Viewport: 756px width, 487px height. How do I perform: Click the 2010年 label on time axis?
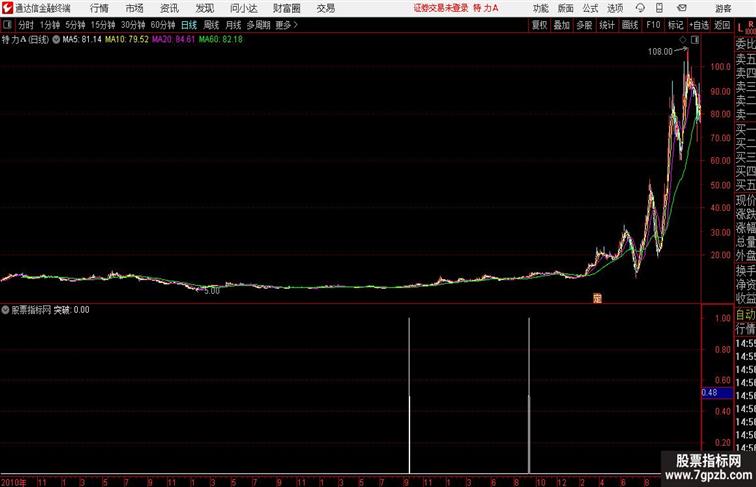click(14, 482)
